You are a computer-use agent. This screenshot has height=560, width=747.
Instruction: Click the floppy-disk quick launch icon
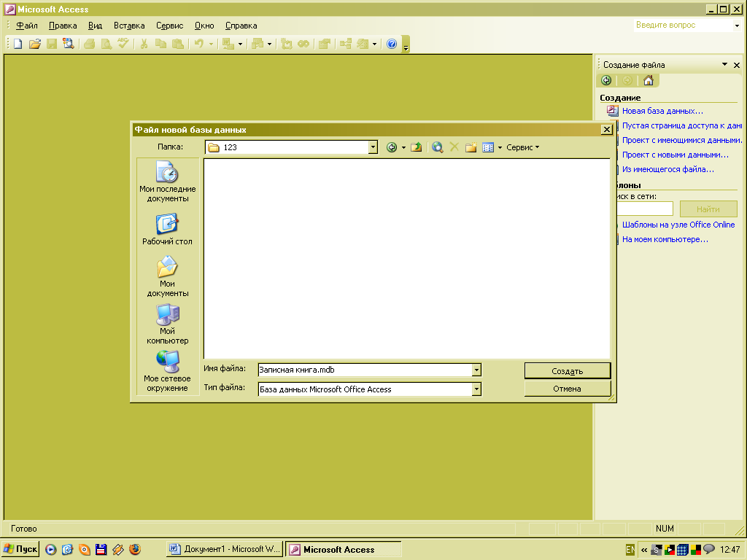tap(101, 550)
